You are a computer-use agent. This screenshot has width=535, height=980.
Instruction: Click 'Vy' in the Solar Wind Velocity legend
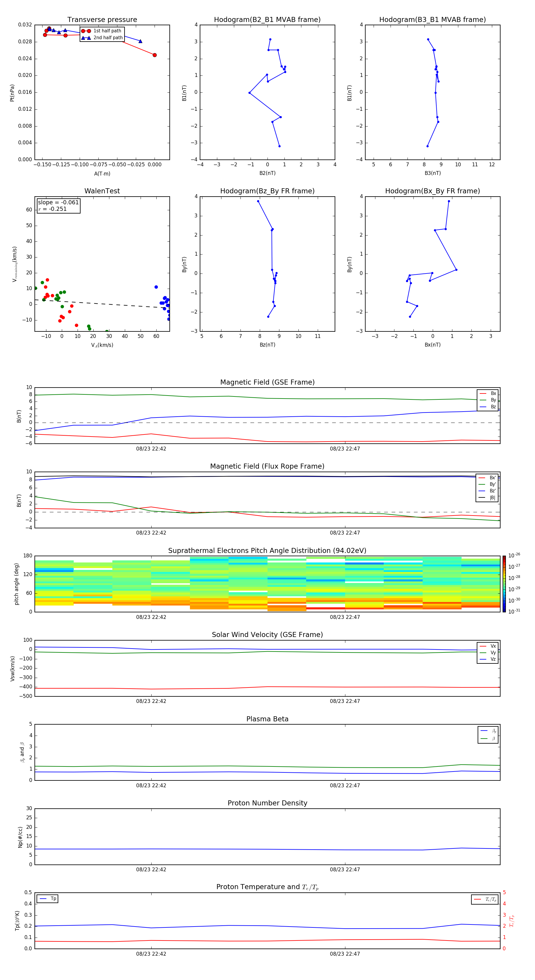[x=488, y=653]
